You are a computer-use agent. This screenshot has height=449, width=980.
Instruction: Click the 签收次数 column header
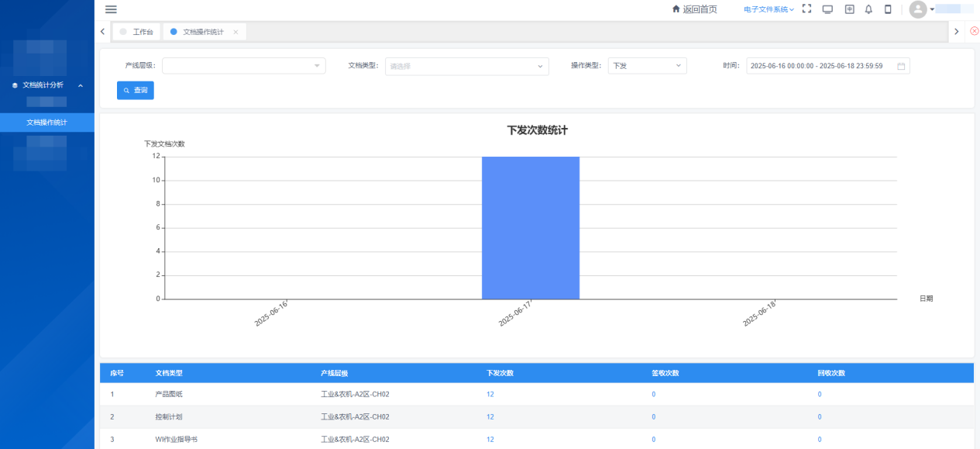[665, 373]
